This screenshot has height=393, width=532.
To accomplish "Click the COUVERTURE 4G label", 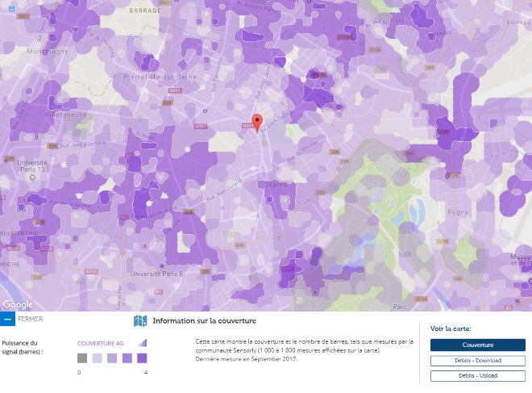I will click(100, 344).
